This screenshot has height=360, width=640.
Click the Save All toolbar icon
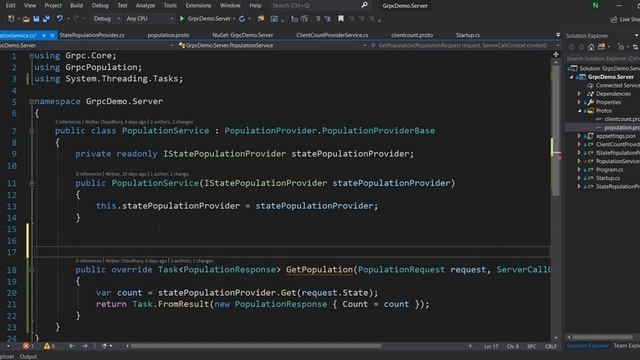[47, 19]
